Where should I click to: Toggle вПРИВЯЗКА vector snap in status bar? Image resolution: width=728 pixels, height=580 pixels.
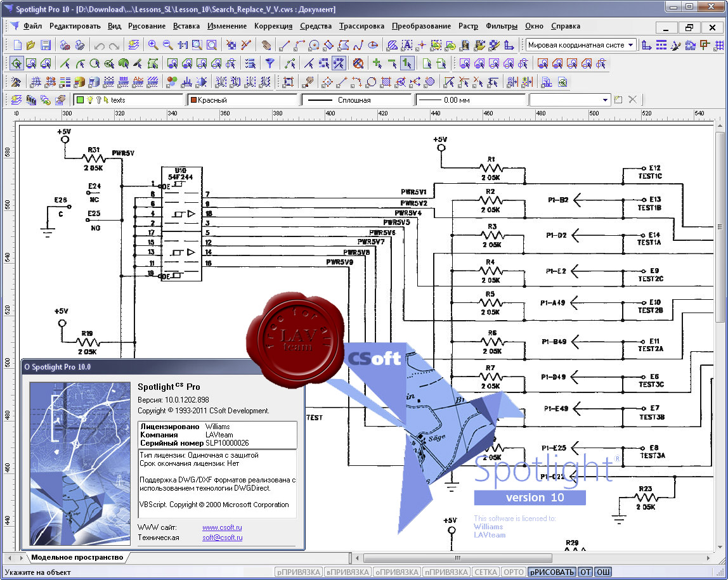click(x=348, y=572)
